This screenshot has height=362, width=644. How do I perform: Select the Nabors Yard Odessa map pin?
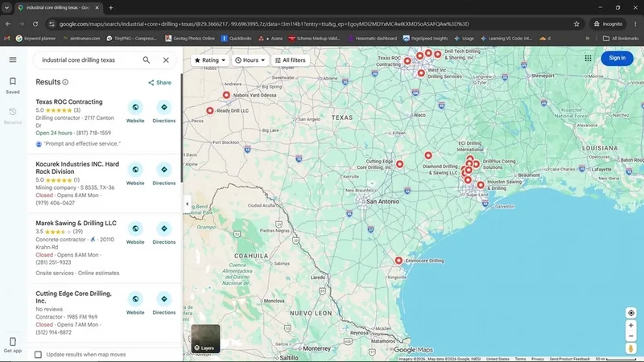tap(226, 95)
